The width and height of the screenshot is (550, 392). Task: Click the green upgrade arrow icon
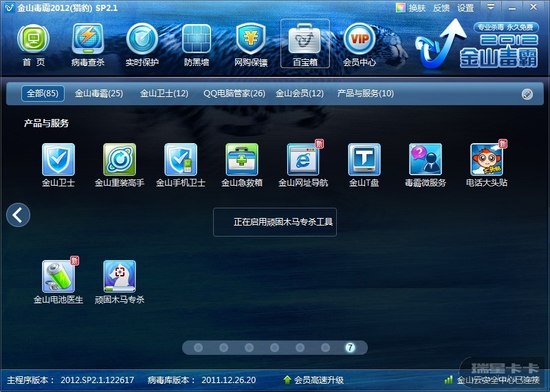[287, 380]
